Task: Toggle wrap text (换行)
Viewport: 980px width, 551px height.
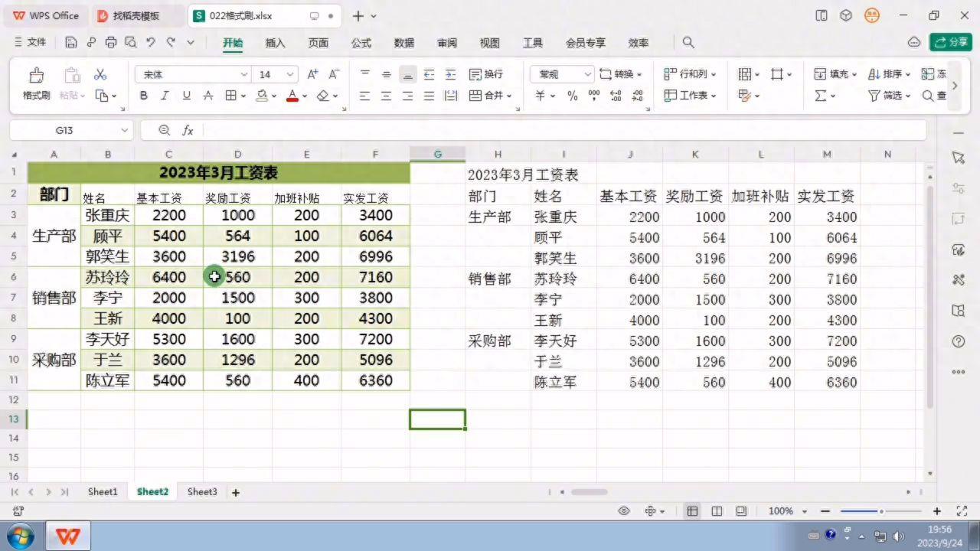Action: point(485,74)
